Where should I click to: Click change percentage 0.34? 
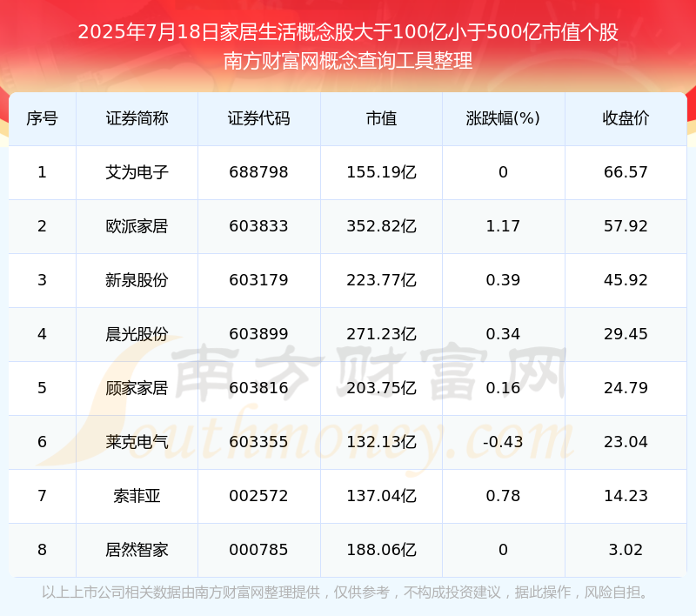click(x=503, y=334)
